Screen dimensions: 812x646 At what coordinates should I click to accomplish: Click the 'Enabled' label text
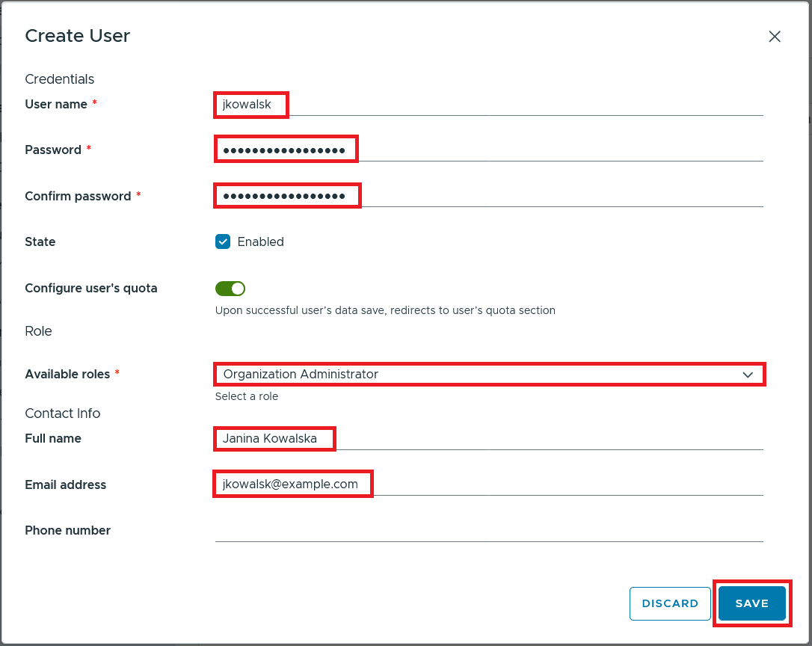click(260, 242)
